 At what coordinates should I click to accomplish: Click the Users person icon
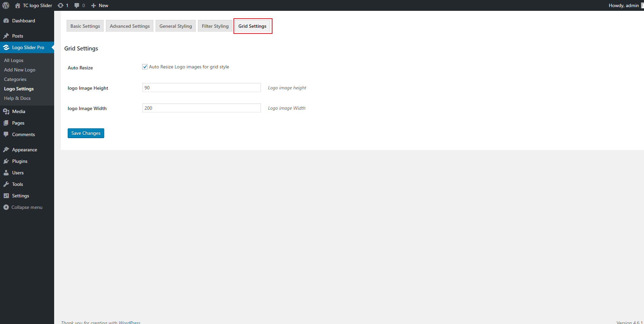6,173
